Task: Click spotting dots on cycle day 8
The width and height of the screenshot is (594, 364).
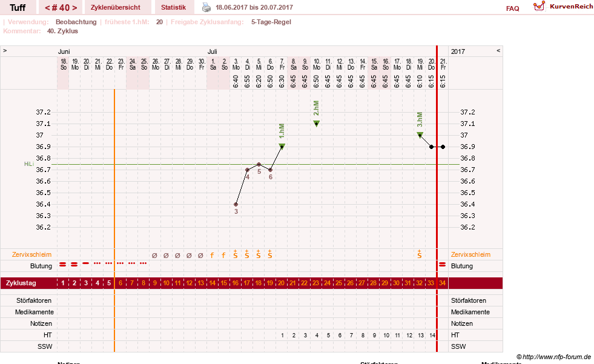Action: pyautogui.click(x=143, y=263)
